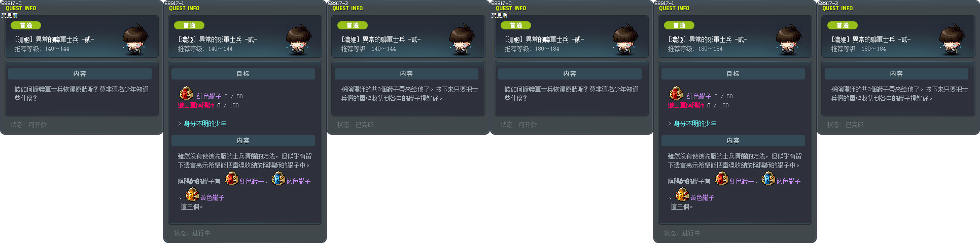Click red jar icon beside 0 / 50 in 140~144 quest
The image size is (980, 243).
click(186, 93)
